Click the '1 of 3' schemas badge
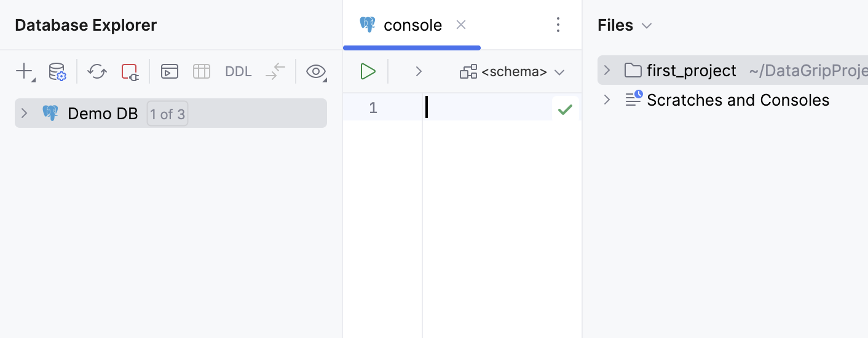Viewport: 868px width, 338px height. [x=167, y=114]
